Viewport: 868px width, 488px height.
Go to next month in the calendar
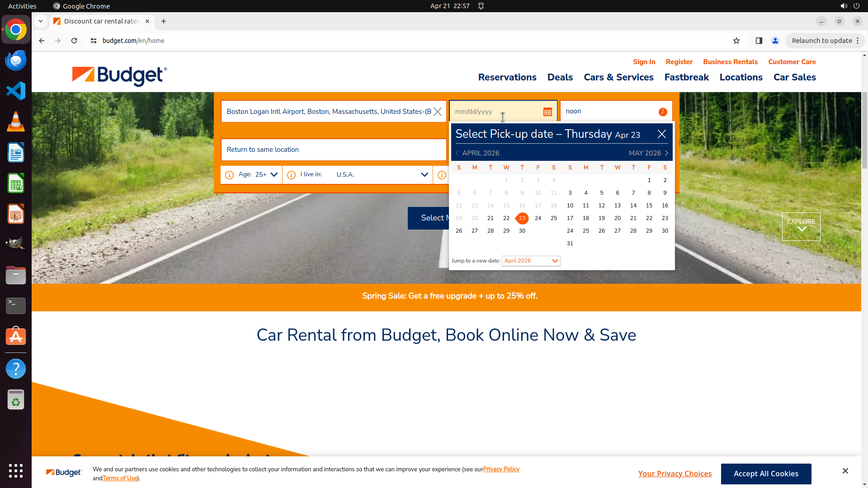click(x=666, y=153)
